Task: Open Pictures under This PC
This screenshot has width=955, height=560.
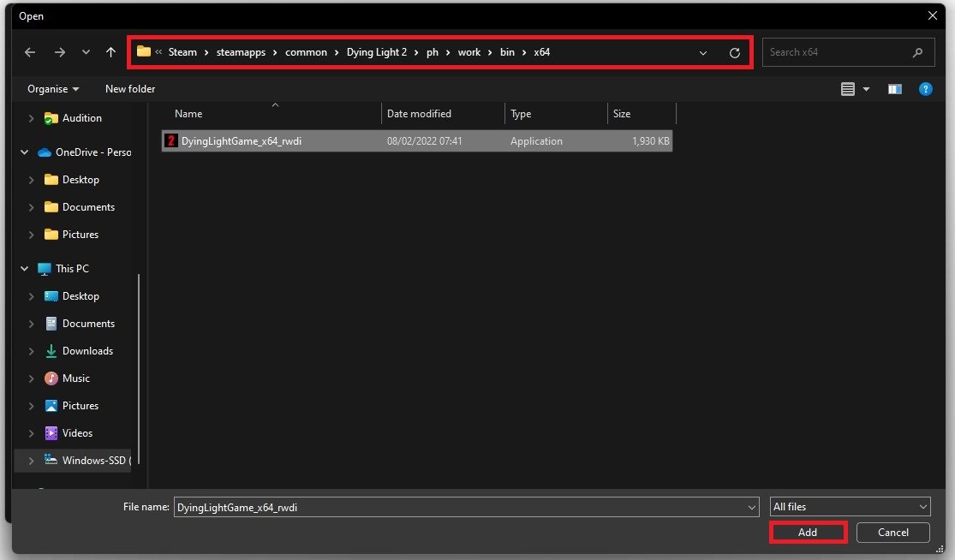Action: click(x=81, y=405)
